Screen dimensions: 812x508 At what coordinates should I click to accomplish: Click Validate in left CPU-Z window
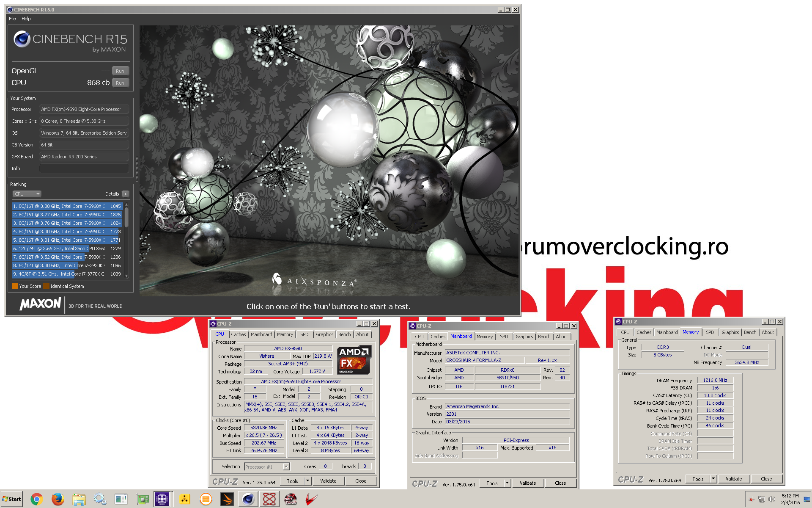click(x=328, y=481)
